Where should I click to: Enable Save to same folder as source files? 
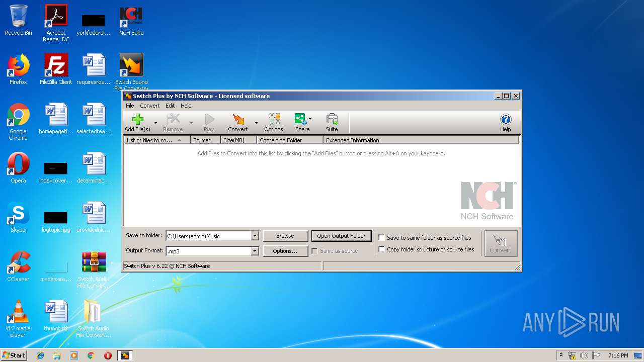tap(381, 238)
